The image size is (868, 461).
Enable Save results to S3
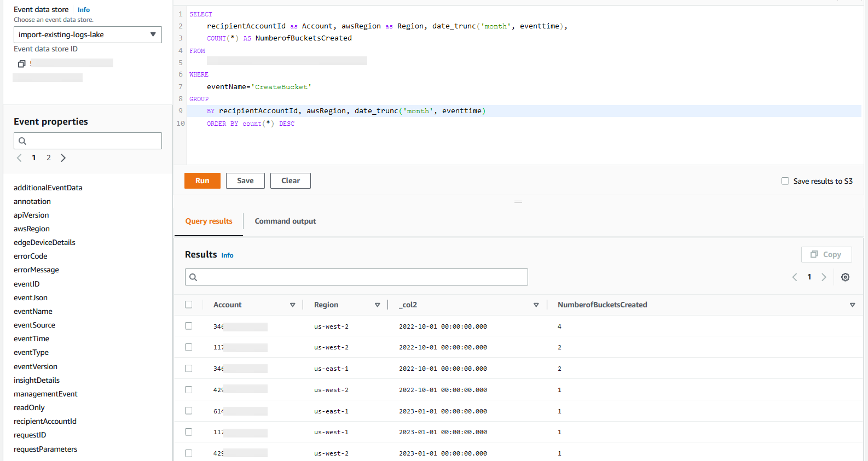785,181
